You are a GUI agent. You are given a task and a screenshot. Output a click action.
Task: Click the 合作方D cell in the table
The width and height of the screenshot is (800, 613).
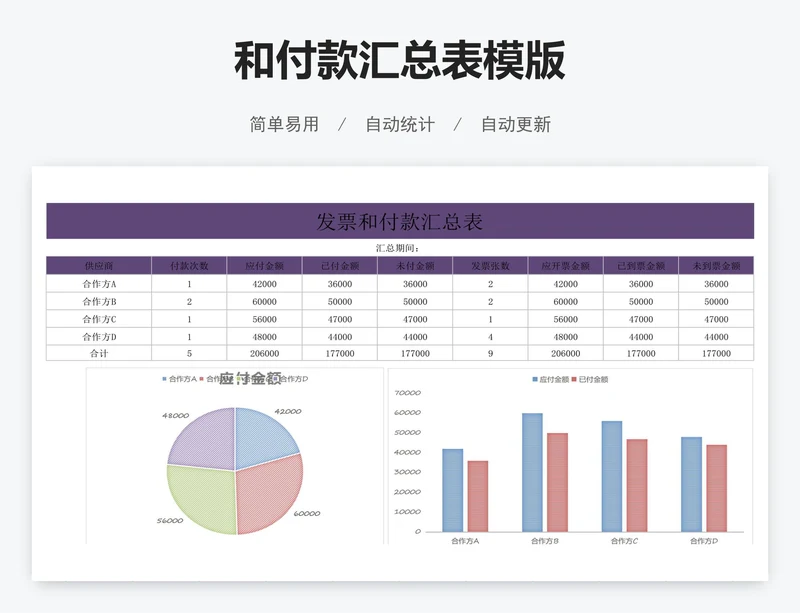99,337
